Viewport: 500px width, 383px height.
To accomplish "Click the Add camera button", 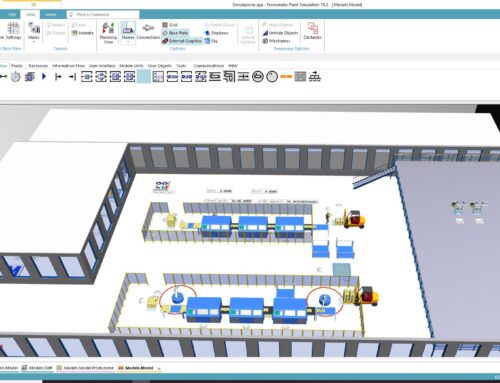I will [79, 25].
